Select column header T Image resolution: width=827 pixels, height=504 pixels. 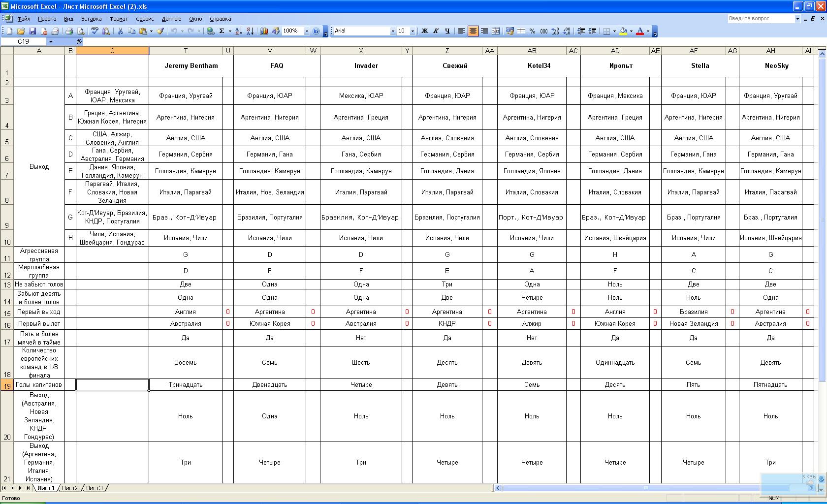pos(186,51)
